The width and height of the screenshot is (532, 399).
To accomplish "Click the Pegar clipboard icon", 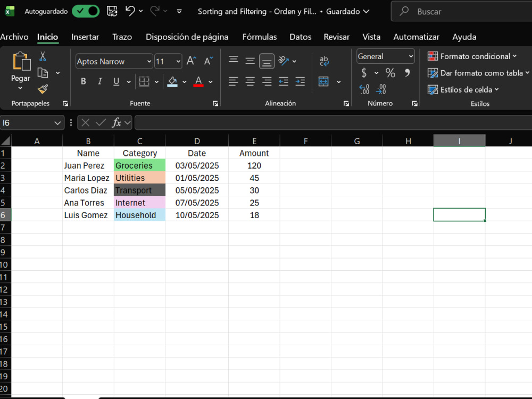I will [21, 62].
